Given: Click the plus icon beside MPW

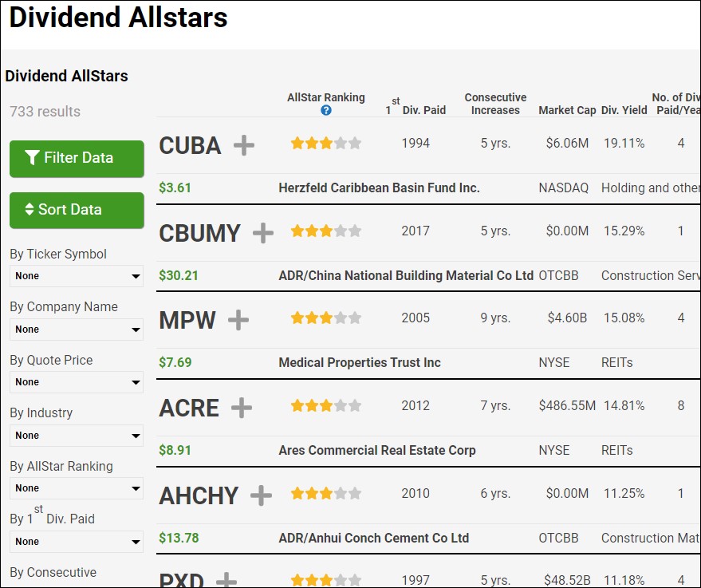Looking at the screenshot, I should pos(238,320).
